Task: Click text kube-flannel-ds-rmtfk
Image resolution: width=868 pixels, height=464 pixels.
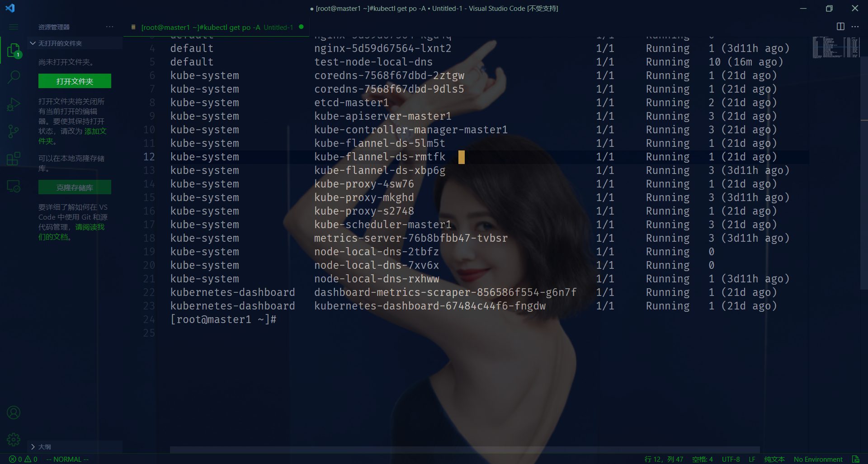Action: [x=380, y=157]
